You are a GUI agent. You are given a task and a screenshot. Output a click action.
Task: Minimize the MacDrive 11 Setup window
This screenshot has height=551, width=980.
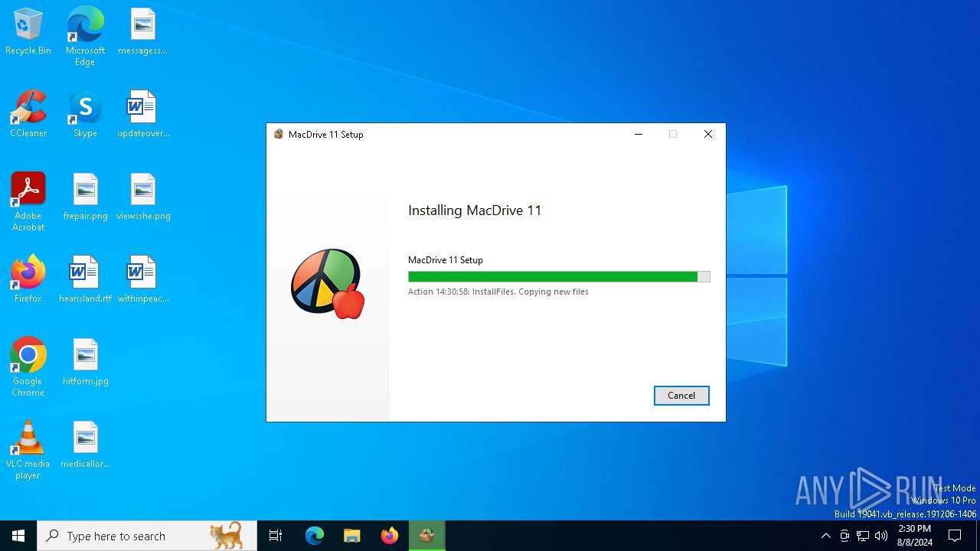click(638, 134)
